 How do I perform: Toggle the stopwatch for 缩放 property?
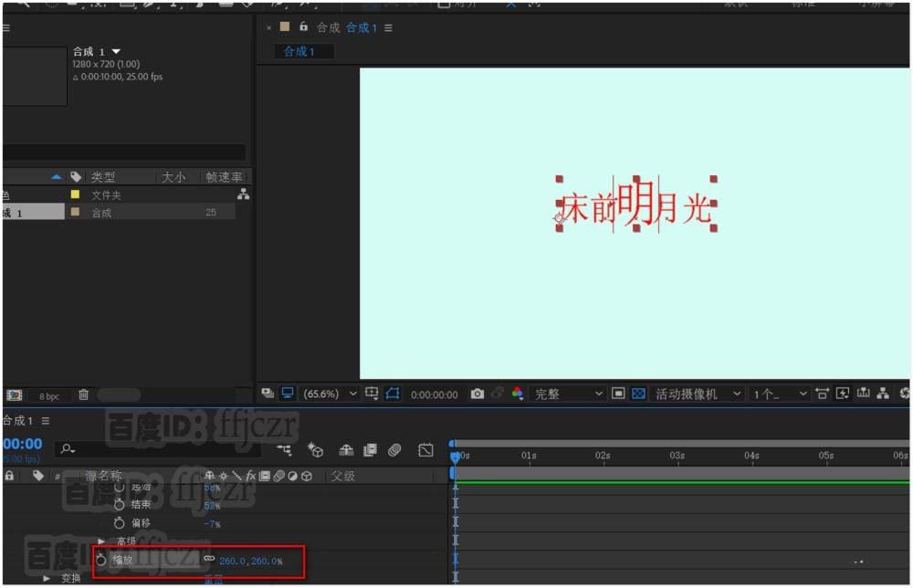(100, 558)
